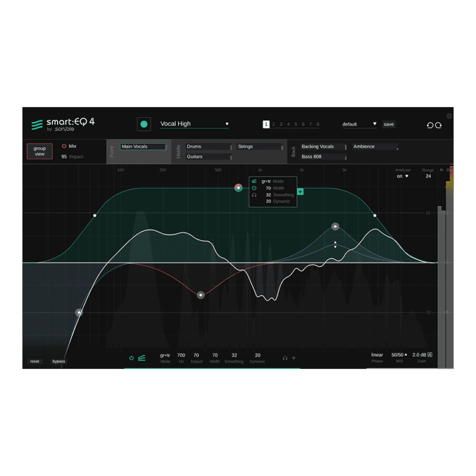The image size is (476, 476).
Task: Select state slot 8
Action: tap(318, 124)
